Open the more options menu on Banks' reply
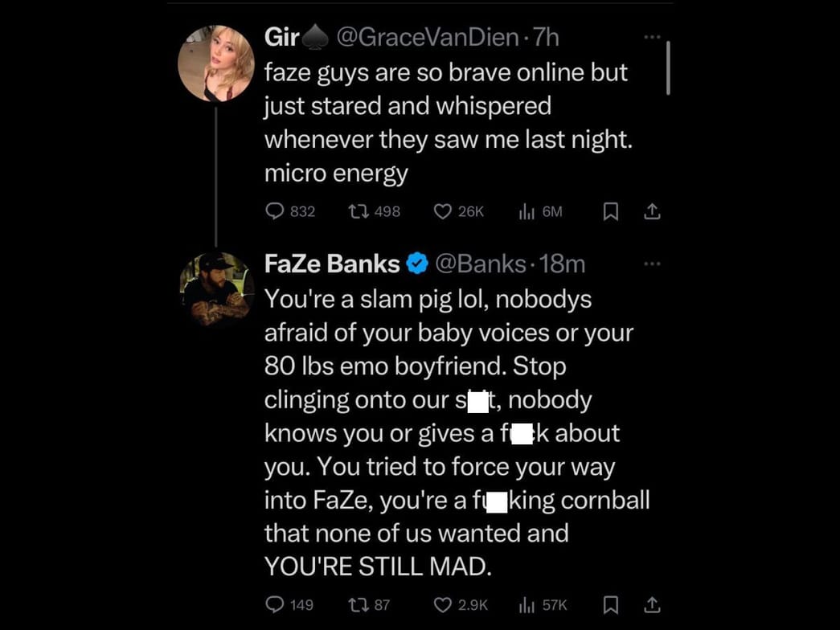Screen dimensions: 840x630 (x=653, y=263)
